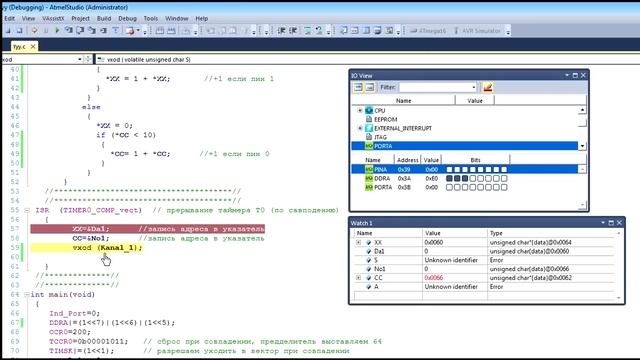
Task: Expand the EXTERNAL_INTERRUPT node
Action: [x=360, y=128]
